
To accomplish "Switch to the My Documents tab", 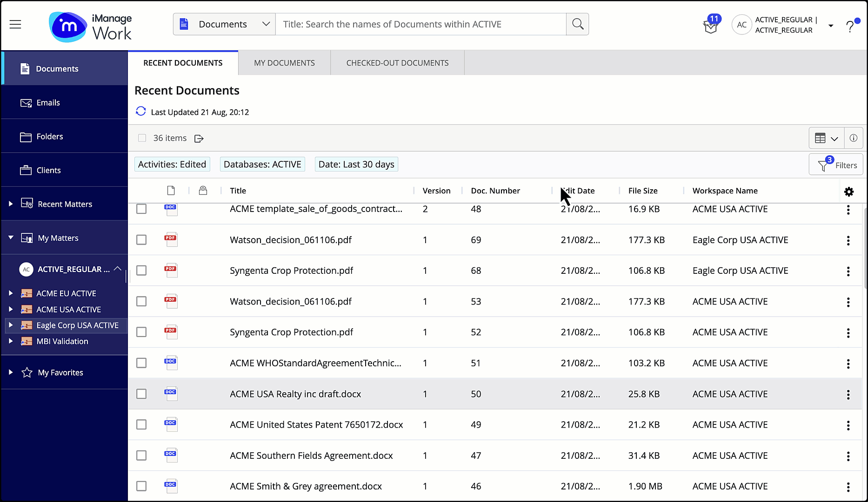I will [284, 62].
